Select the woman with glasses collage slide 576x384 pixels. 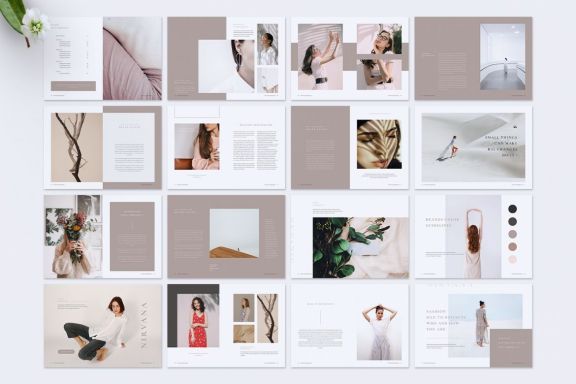click(x=350, y=58)
